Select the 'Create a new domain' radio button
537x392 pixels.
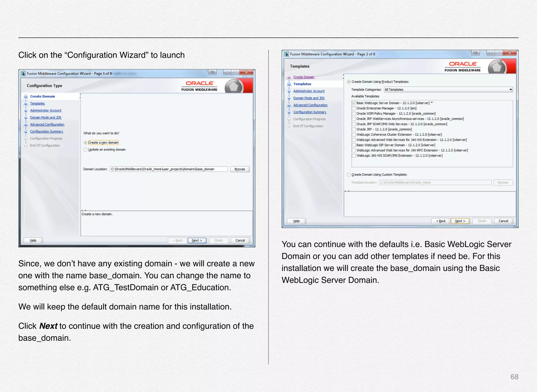click(85, 143)
